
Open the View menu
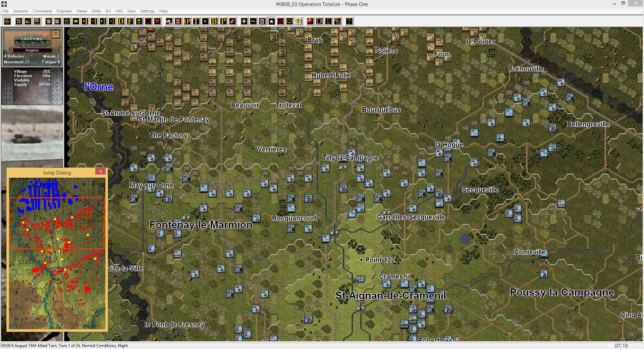pos(131,11)
